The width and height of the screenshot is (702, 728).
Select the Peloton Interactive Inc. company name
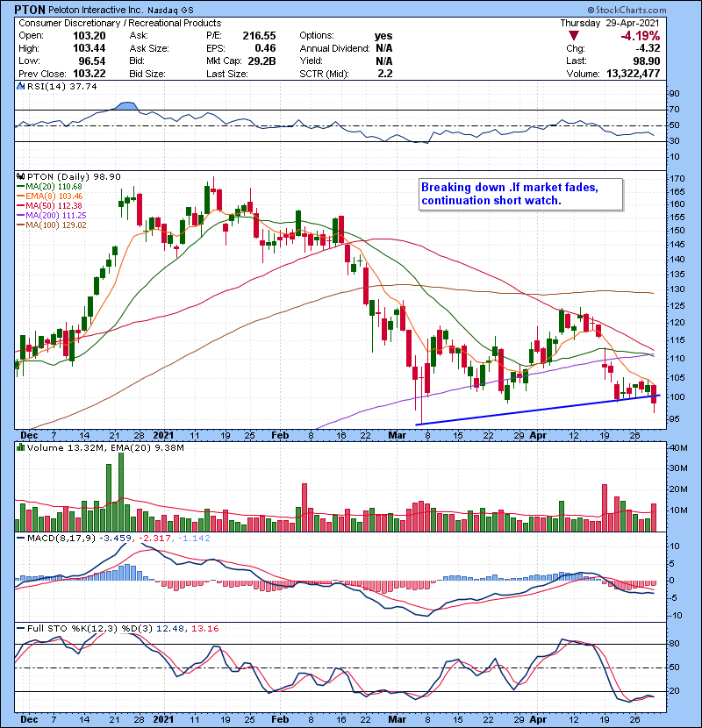(97, 10)
